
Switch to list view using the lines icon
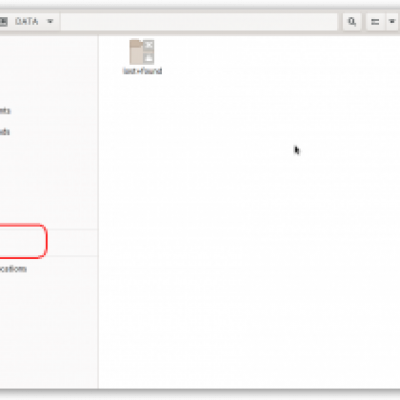(x=375, y=22)
